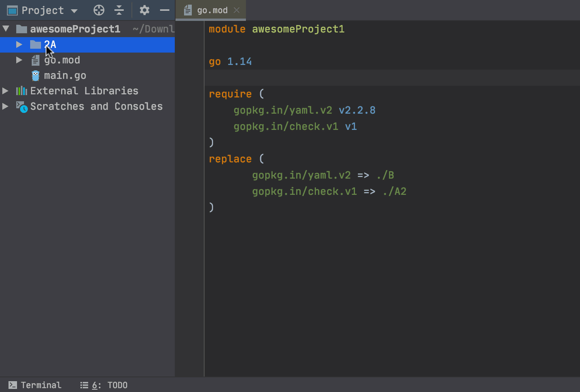The height and width of the screenshot is (392, 580).
Task: Click the Project tool window icon
Action: click(x=12, y=10)
